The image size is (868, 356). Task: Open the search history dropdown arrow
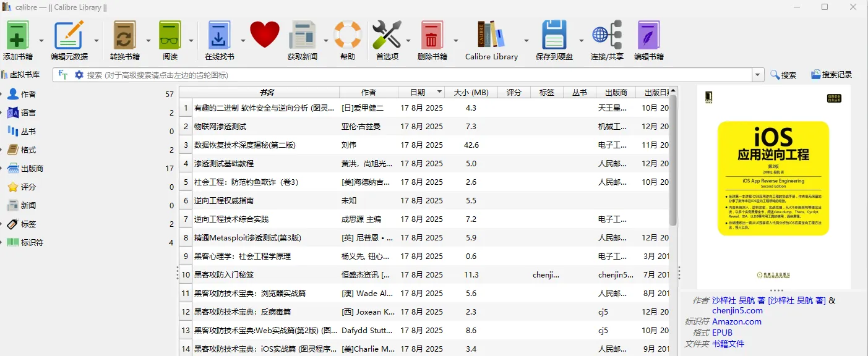(x=758, y=75)
